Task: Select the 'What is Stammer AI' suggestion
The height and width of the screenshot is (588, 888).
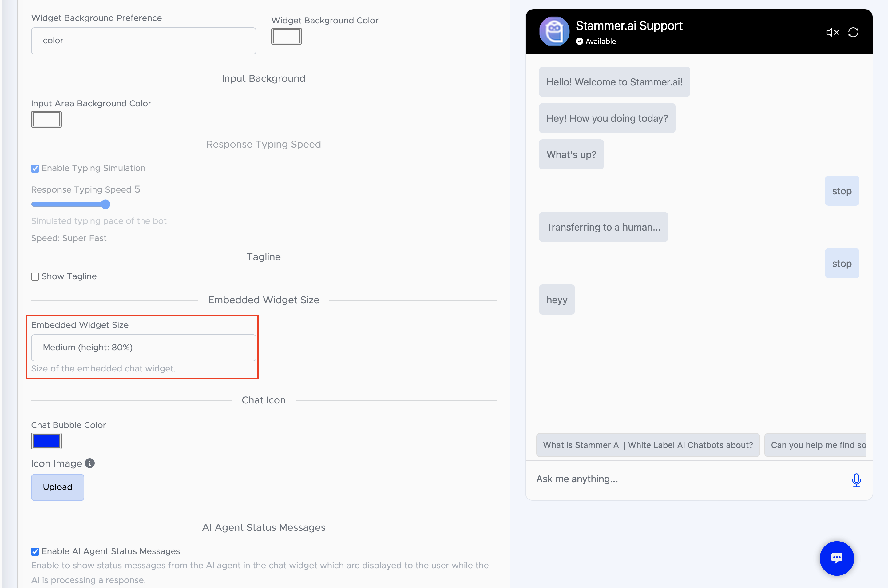Action: 648,445
